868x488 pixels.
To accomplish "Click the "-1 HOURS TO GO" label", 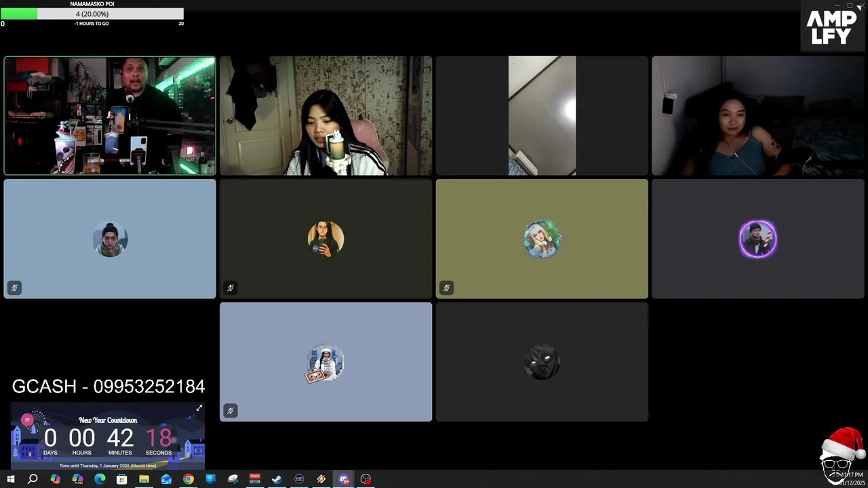I will tap(92, 24).
